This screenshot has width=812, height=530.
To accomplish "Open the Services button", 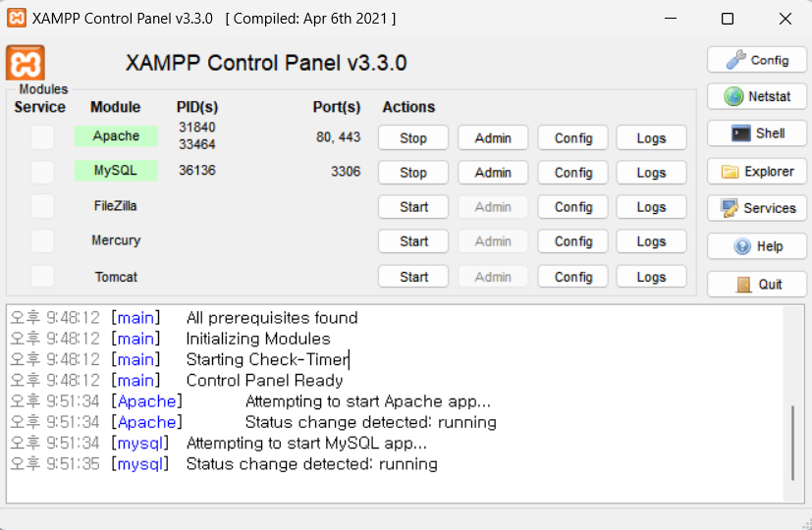I will pyautogui.click(x=757, y=208).
